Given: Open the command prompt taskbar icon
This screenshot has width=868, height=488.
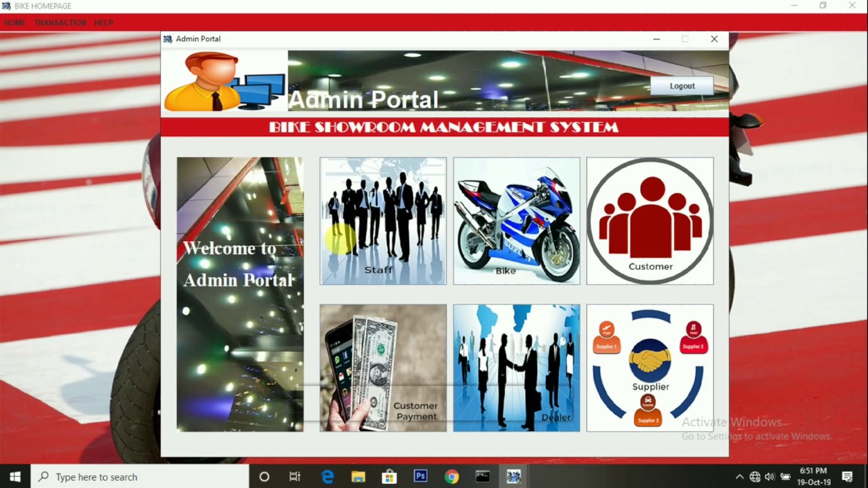Looking at the screenshot, I should point(482,476).
